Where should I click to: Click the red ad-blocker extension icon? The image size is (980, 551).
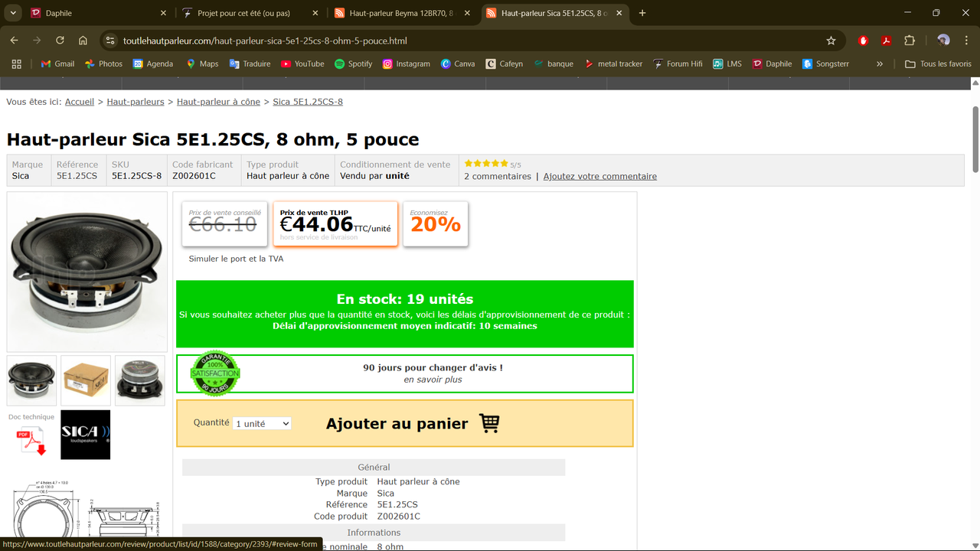pyautogui.click(x=864, y=41)
